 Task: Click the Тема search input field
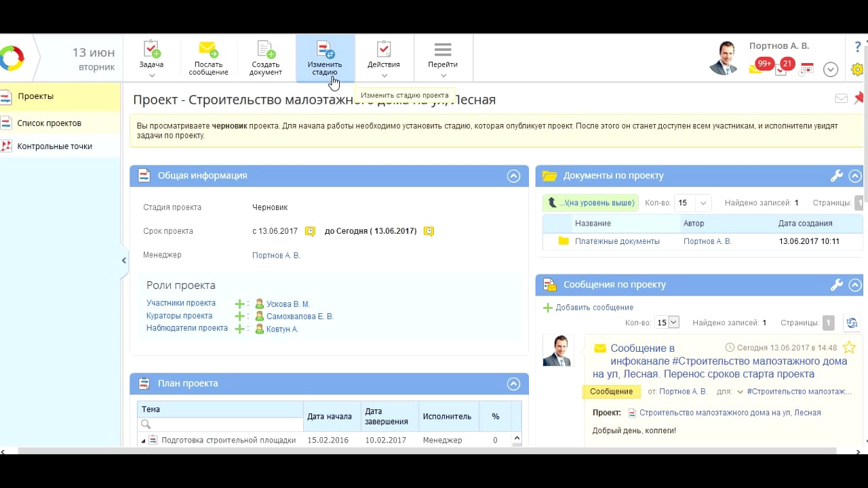[220, 424]
